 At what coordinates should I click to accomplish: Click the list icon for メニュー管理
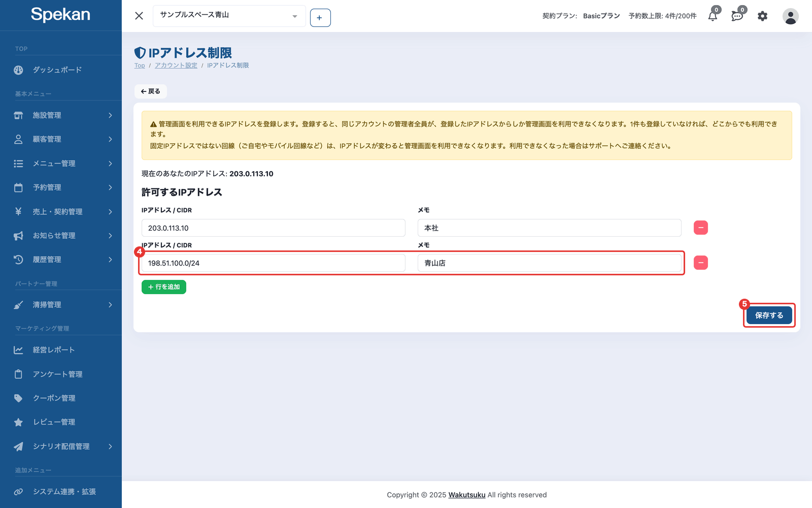18,164
